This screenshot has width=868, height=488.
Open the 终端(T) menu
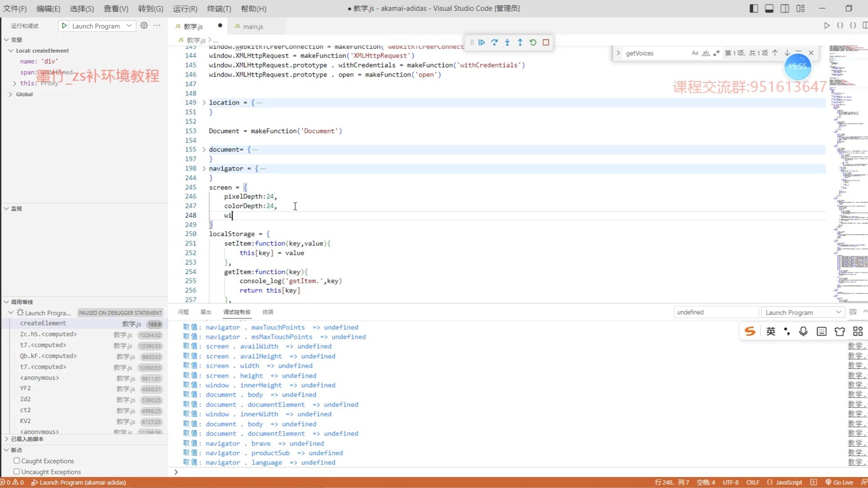coord(219,9)
